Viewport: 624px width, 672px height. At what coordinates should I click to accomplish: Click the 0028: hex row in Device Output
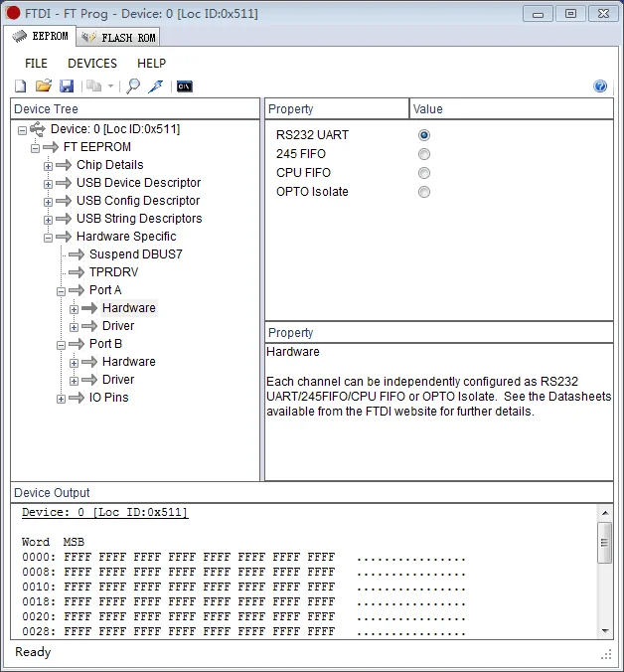click(x=243, y=631)
